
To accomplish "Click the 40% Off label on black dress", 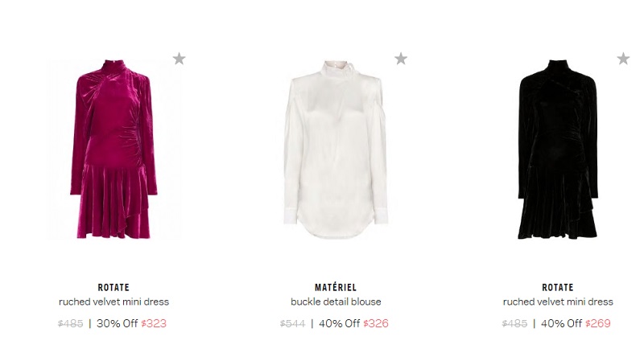I will [x=561, y=323].
